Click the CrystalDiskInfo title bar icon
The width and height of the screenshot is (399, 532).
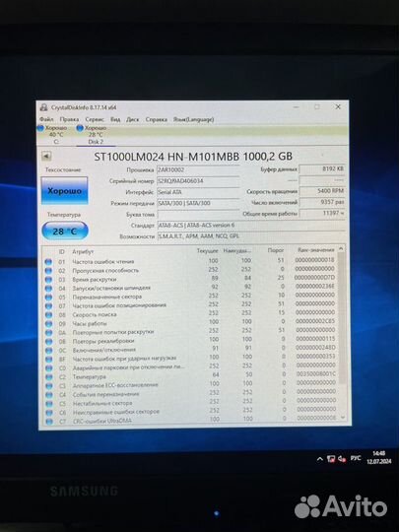point(44,107)
